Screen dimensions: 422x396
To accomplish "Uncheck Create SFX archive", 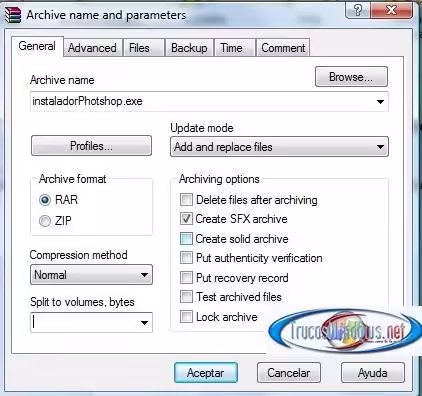I will [234, 219].
